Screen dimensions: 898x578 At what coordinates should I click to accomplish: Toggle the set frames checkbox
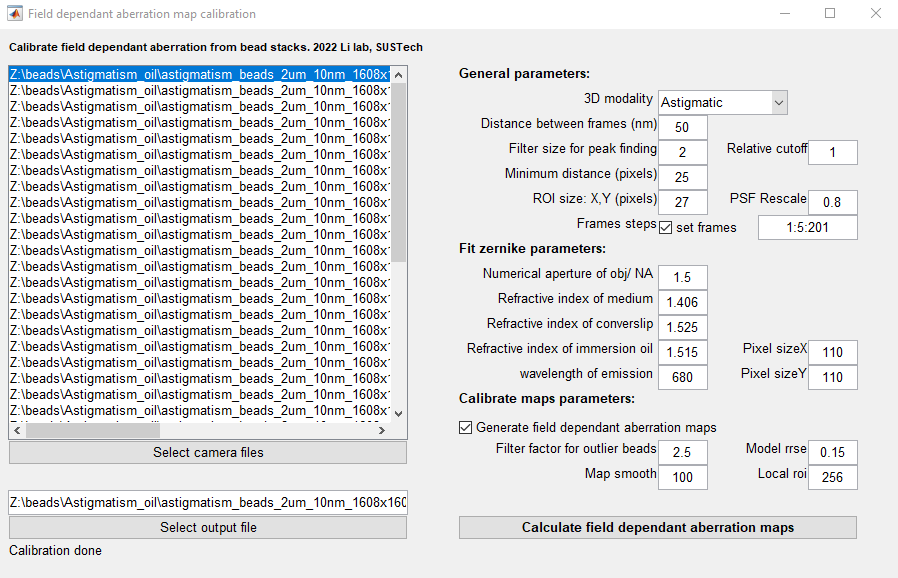click(667, 227)
